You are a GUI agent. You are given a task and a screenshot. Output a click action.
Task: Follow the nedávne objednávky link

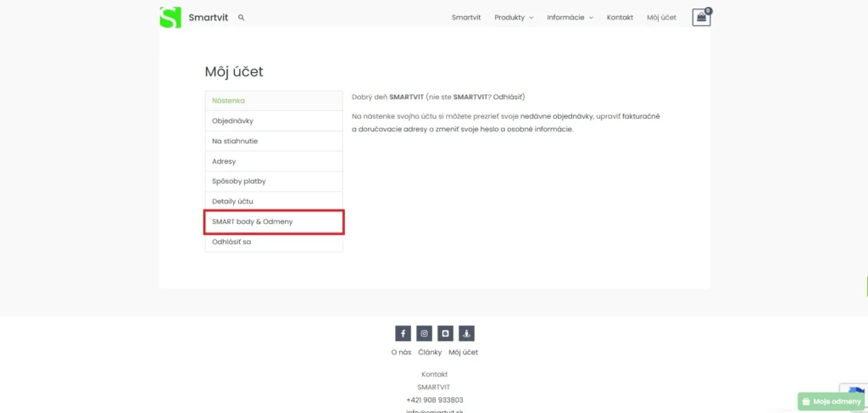coord(554,117)
